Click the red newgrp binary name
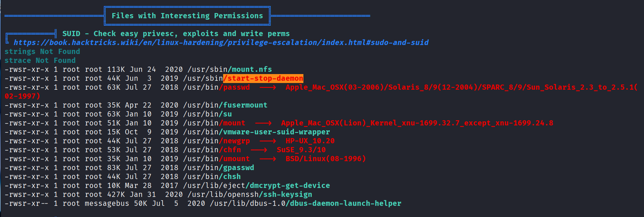This screenshot has height=217, width=644. tap(236, 141)
